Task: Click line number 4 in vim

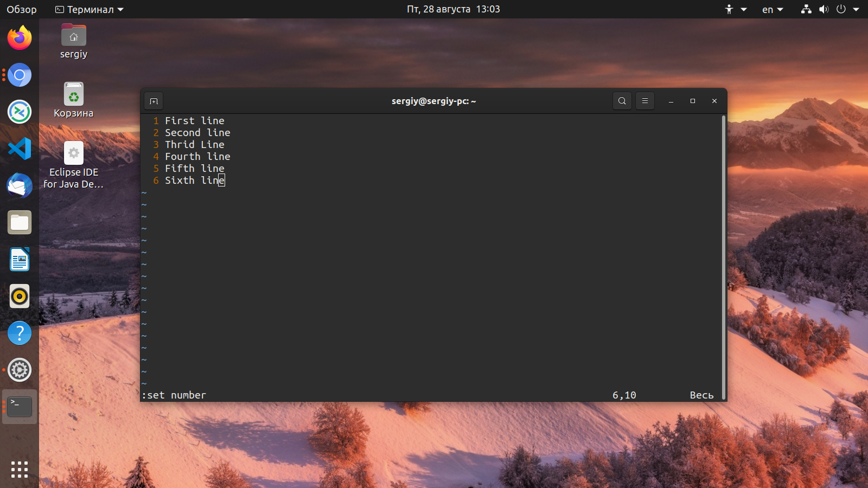Action: click(x=156, y=156)
